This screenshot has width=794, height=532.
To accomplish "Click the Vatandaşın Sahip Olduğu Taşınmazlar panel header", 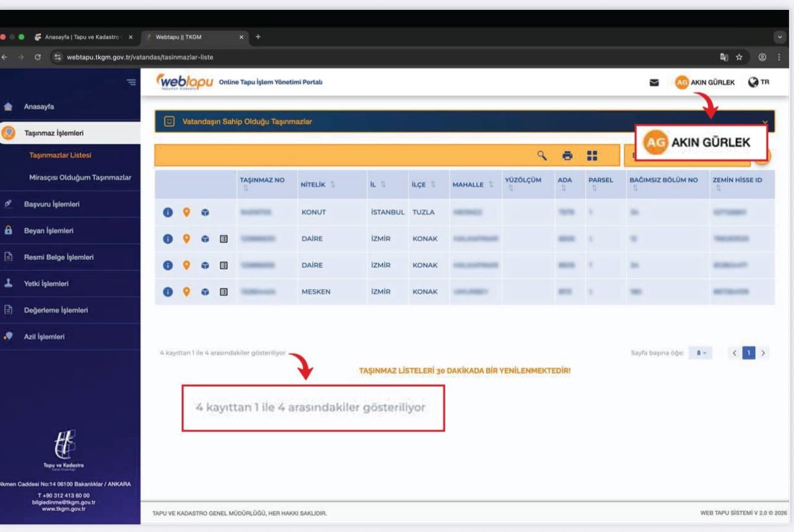I will (464, 122).
